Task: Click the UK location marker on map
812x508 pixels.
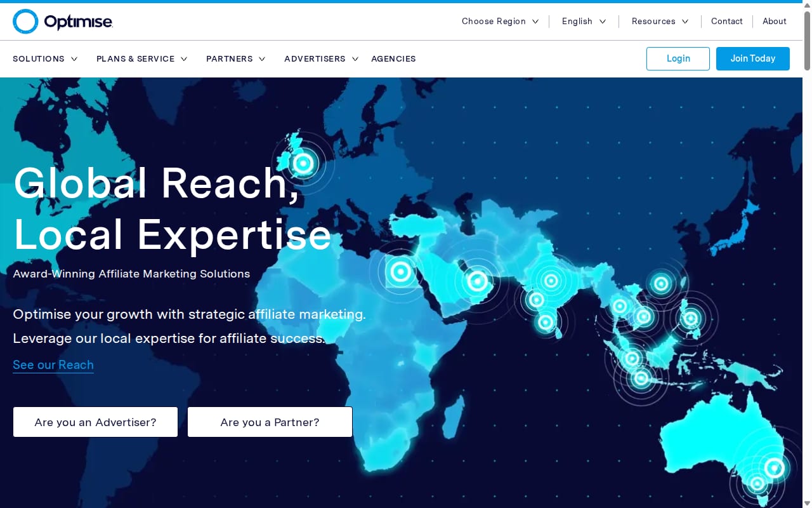Action: click(x=303, y=164)
